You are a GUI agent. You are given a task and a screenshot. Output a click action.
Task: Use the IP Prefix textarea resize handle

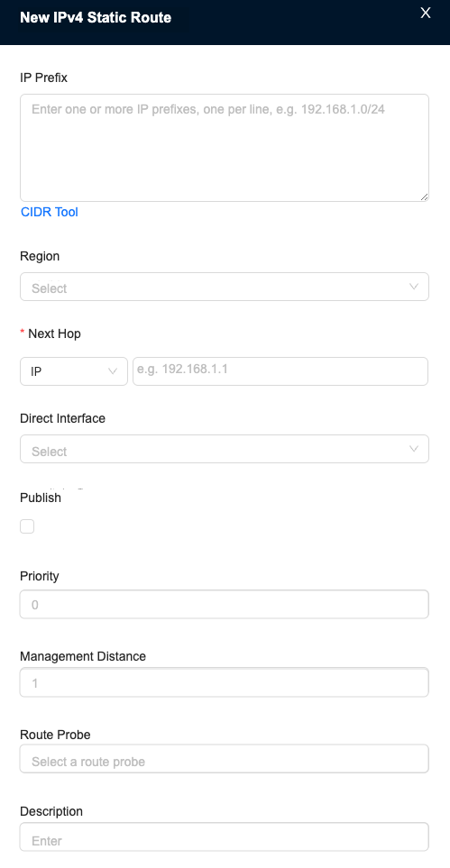pos(424,196)
